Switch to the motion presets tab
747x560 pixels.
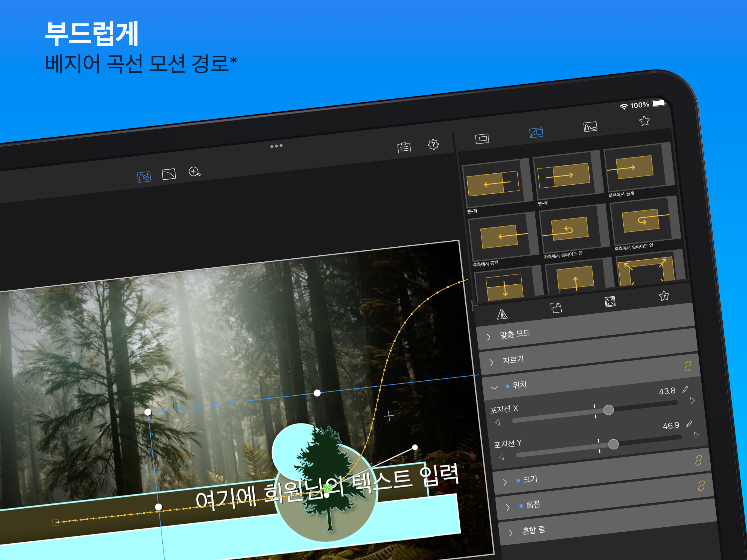pos(536,133)
